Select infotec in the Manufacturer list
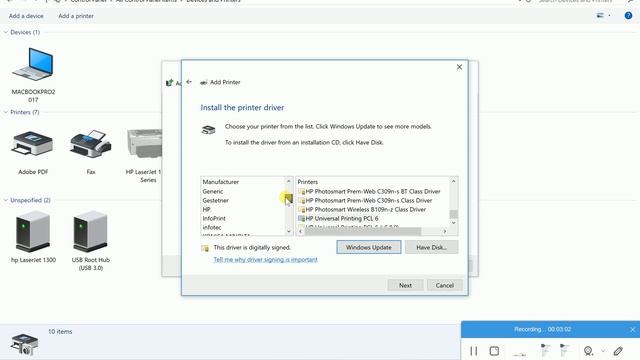 coord(212,227)
